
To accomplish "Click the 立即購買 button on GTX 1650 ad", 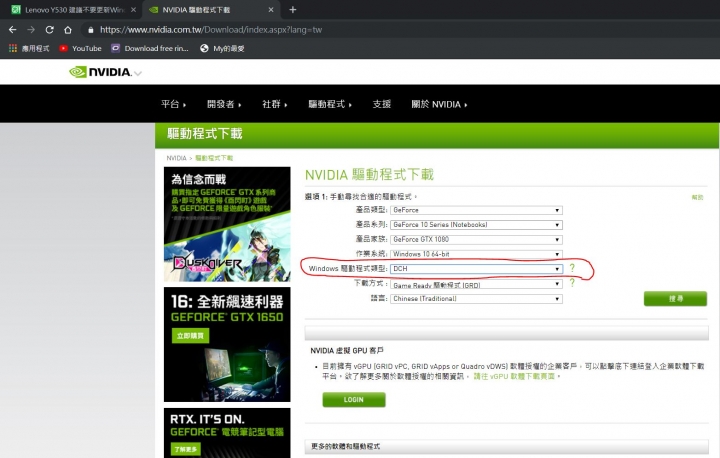I will (x=191, y=336).
